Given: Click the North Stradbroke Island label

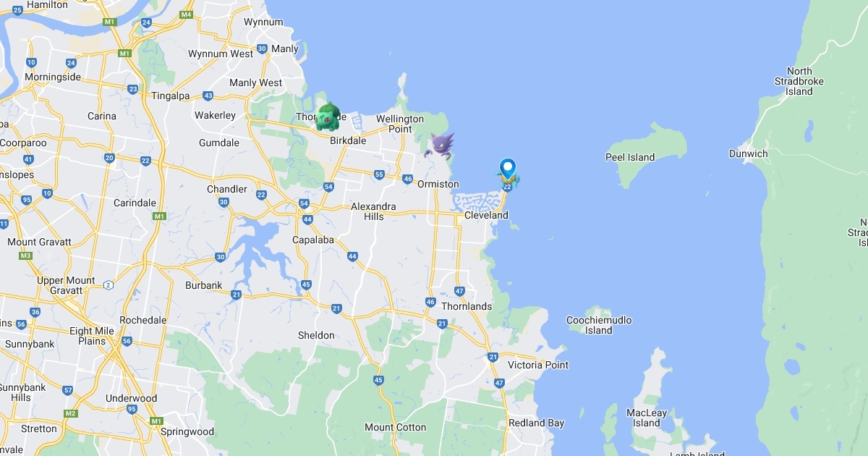Looking at the screenshot, I should pyautogui.click(x=799, y=81).
